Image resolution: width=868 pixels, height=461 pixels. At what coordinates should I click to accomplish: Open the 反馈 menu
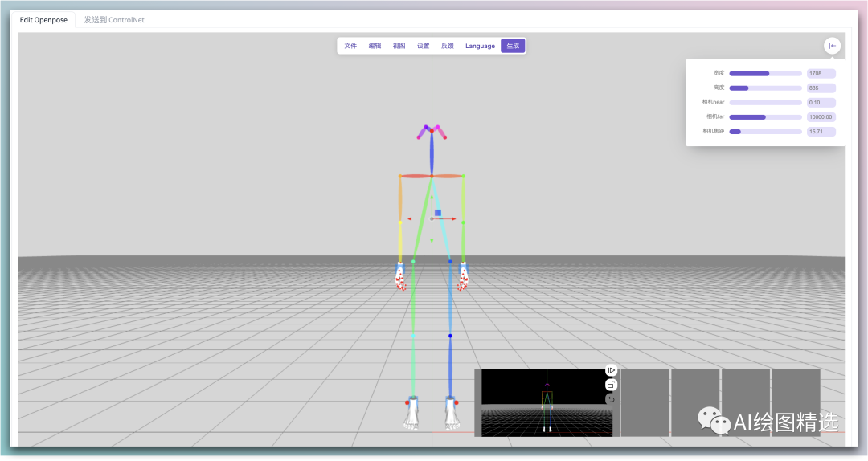[448, 46]
